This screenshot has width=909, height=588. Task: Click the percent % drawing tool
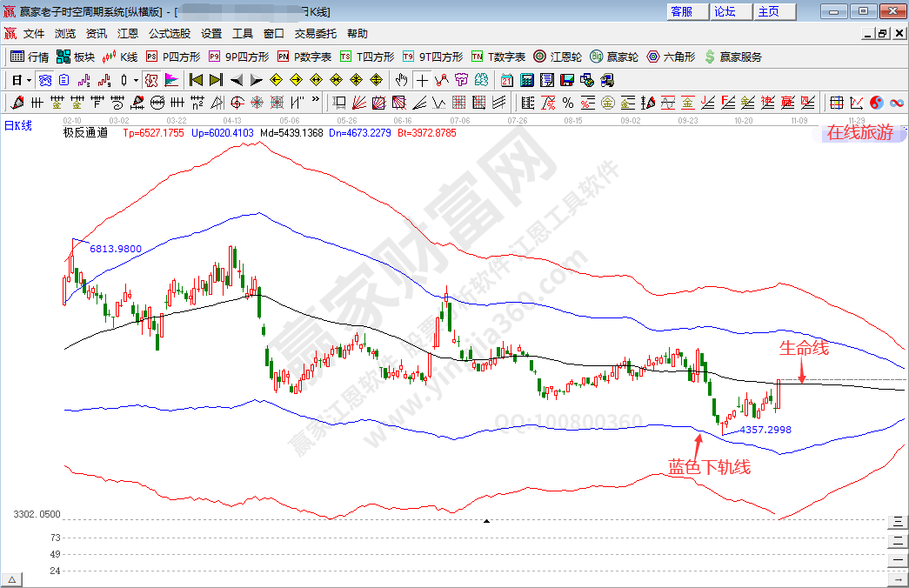point(567,103)
